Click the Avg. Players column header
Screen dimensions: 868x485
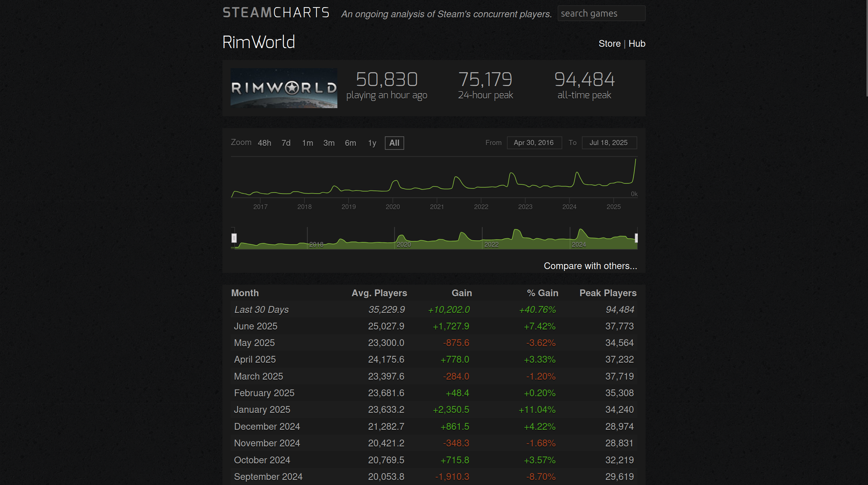pos(379,293)
